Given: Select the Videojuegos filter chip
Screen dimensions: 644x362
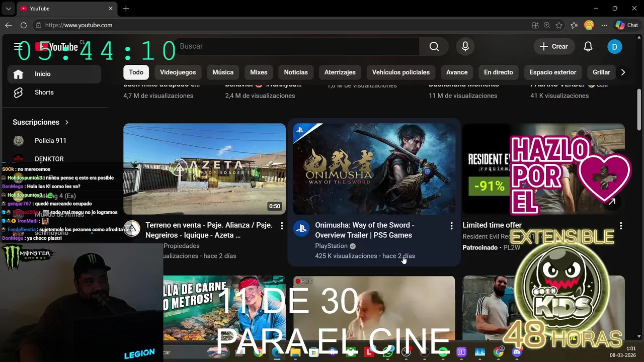Looking at the screenshot, I should click(178, 72).
